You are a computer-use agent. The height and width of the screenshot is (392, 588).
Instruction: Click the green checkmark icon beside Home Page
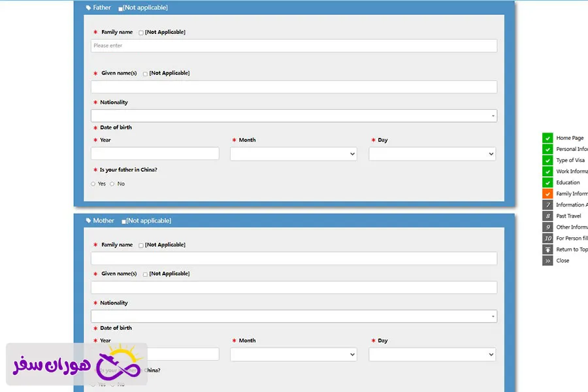coord(547,138)
